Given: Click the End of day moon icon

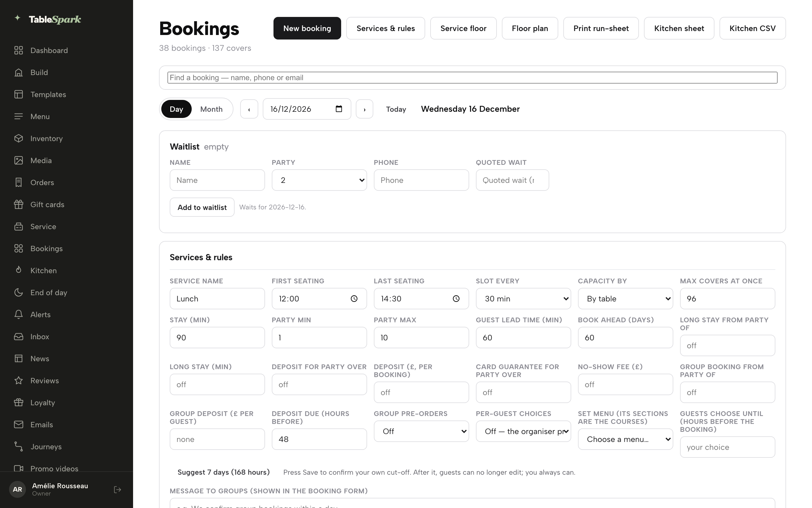Looking at the screenshot, I should [18, 292].
